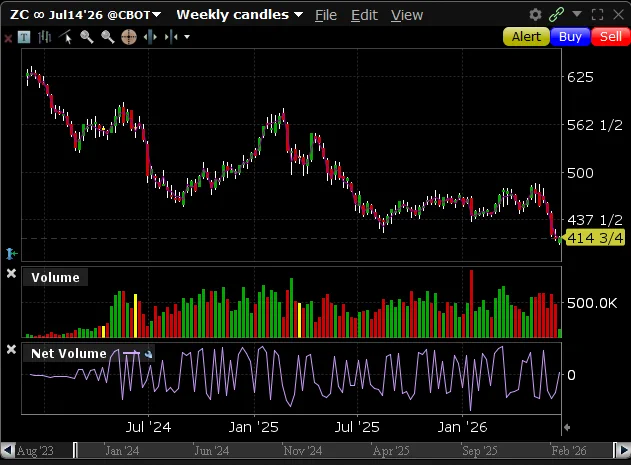631x465 pixels.
Task: Click the Jul '24 date axis label
Action: 148,427
